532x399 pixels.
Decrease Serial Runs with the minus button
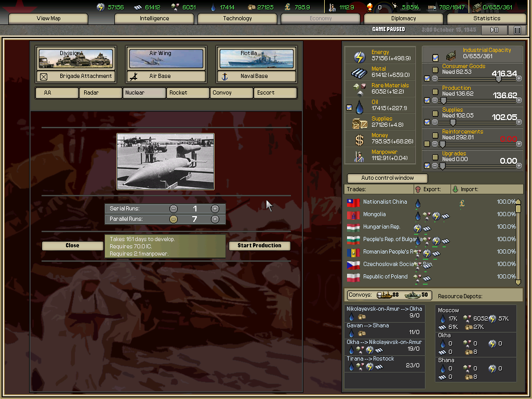tap(174, 209)
